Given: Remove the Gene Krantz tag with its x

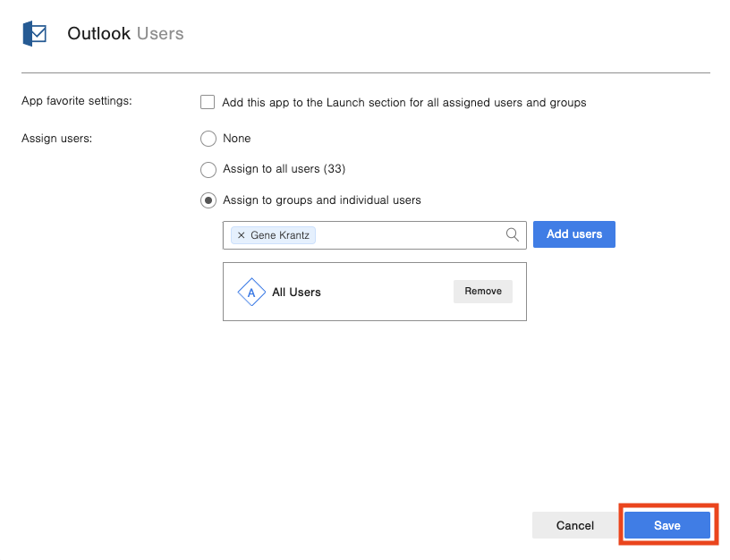Looking at the screenshot, I should [241, 235].
